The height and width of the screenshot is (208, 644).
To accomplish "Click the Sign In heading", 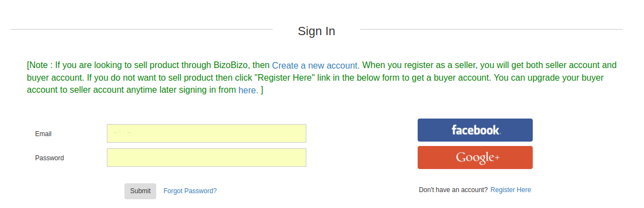I will (x=316, y=31).
